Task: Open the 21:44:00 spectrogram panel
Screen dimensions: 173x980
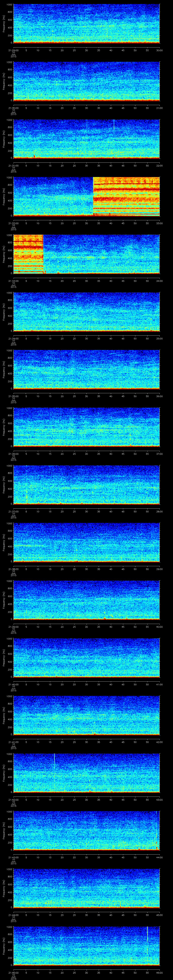Action: point(86,888)
